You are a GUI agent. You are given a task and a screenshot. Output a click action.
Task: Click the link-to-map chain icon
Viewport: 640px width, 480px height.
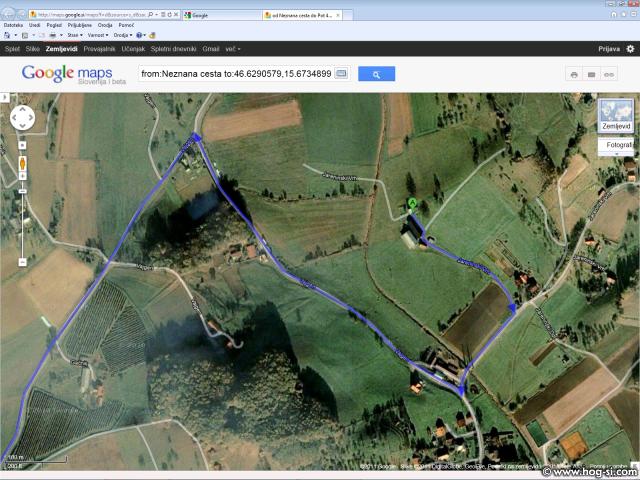pos(608,75)
